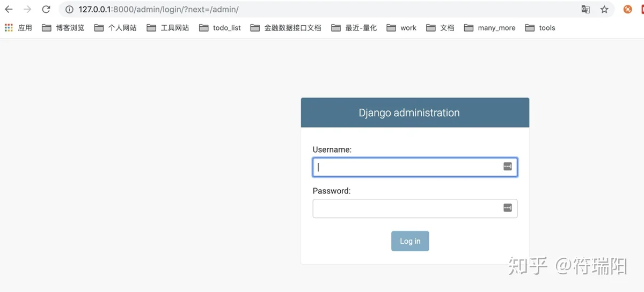The height and width of the screenshot is (292, 644).
Task: Click the Password: label
Action: [332, 191]
